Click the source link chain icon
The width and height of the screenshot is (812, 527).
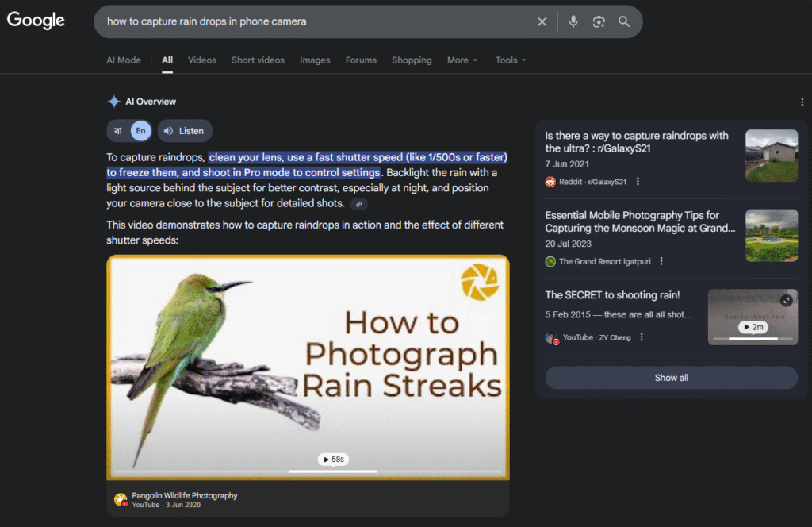coord(359,204)
